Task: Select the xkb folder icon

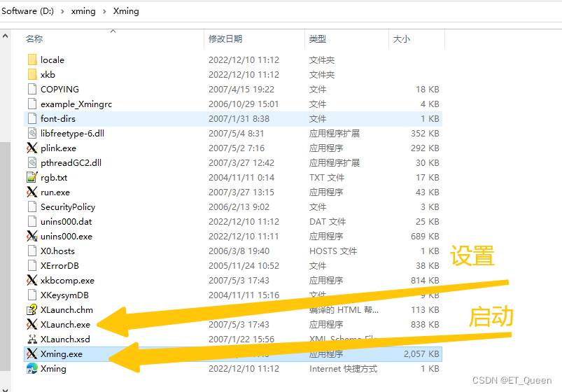Action: pyautogui.click(x=32, y=75)
